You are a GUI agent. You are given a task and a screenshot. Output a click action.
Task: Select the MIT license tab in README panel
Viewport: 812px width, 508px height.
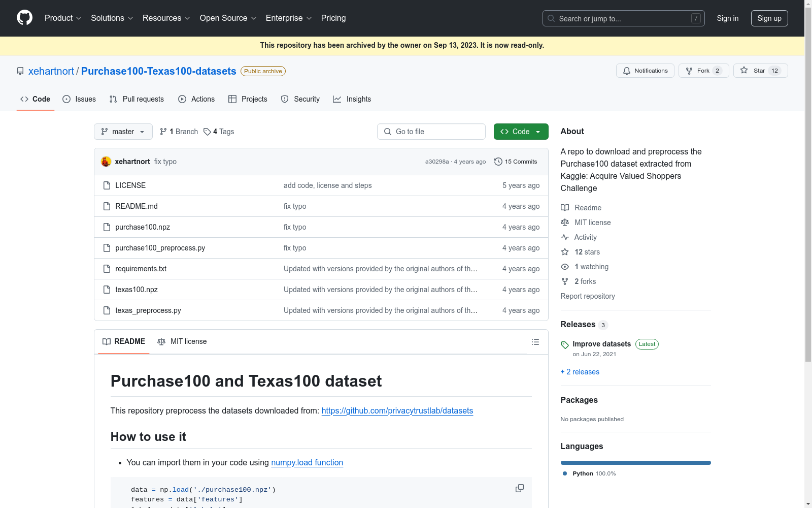[182, 341]
